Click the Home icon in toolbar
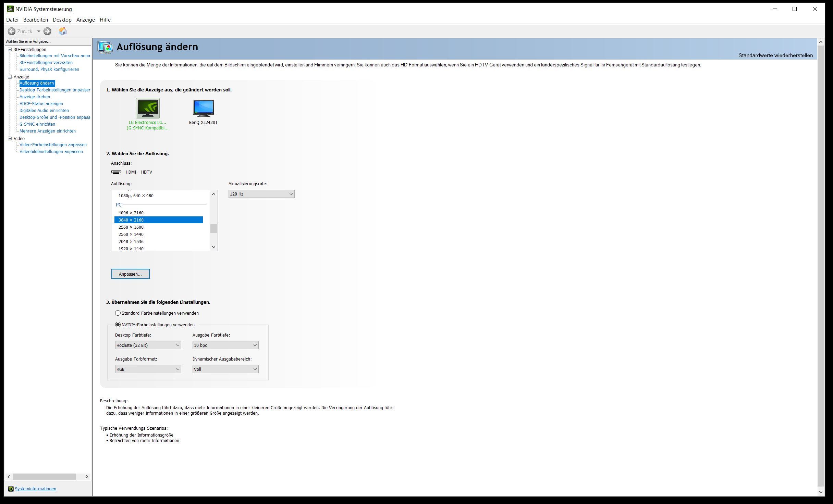Viewport: 833px width, 504px height. click(63, 31)
